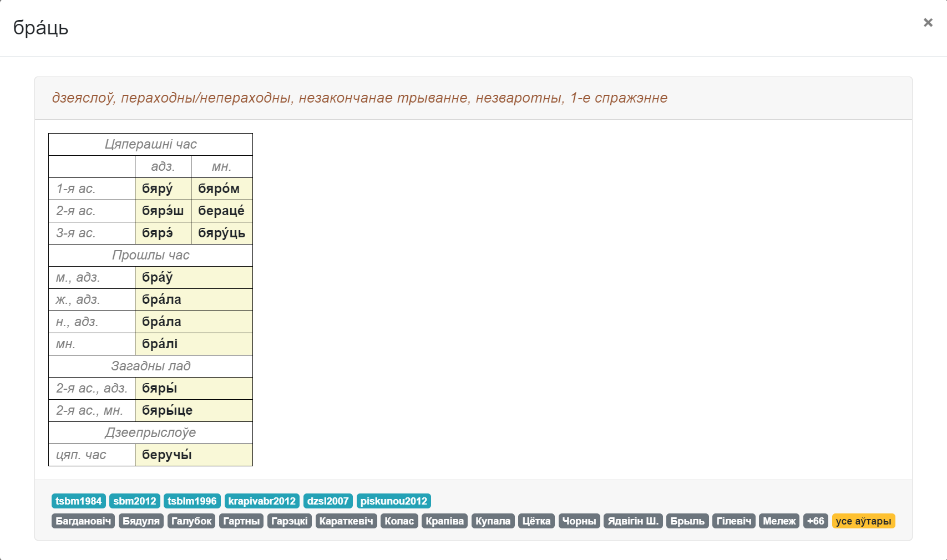
Task: Click the Бядуля author badge
Action: pos(141,521)
